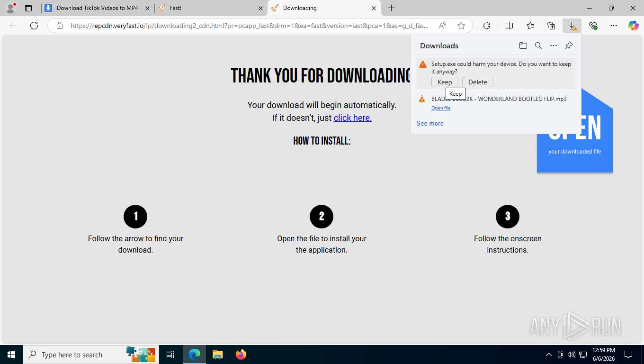Screen dimensions: 644x364
Task: Launch Firefox from the taskbar
Action: (x=241, y=355)
